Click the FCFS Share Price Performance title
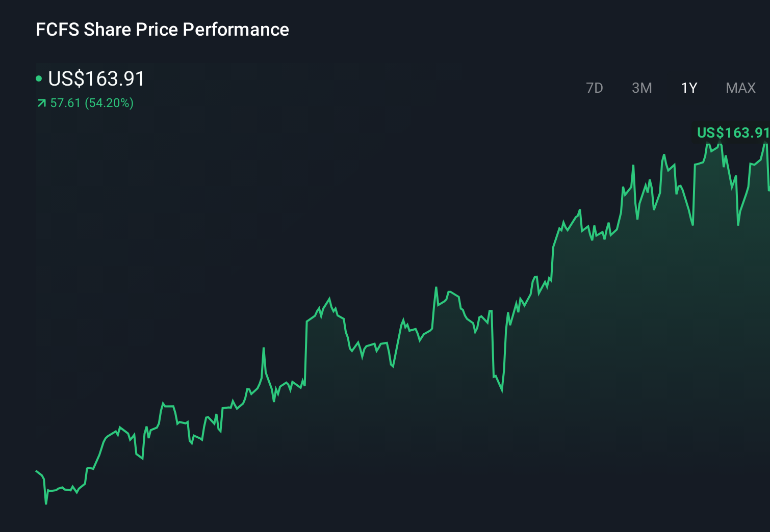The height and width of the screenshot is (532, 770). (x=162, y=30)
